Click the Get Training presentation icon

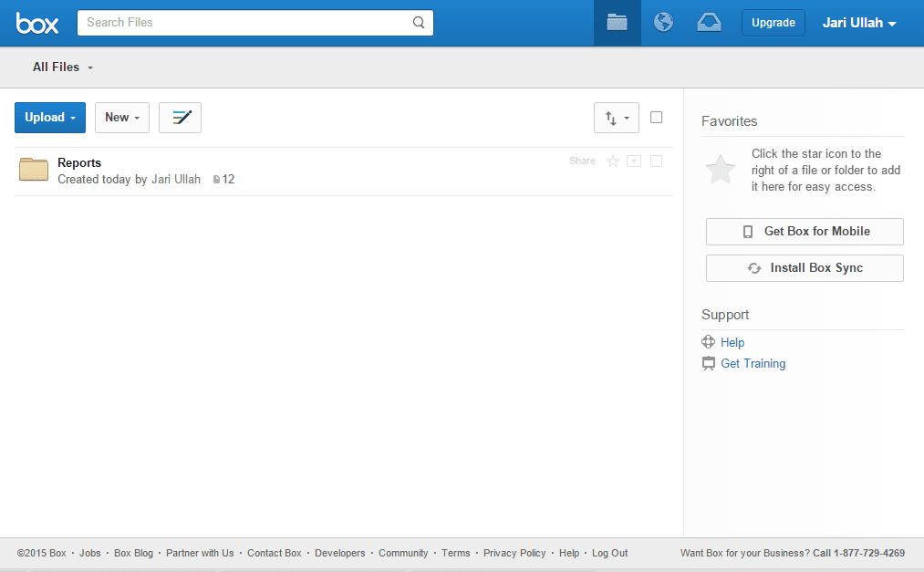[709, 363]
